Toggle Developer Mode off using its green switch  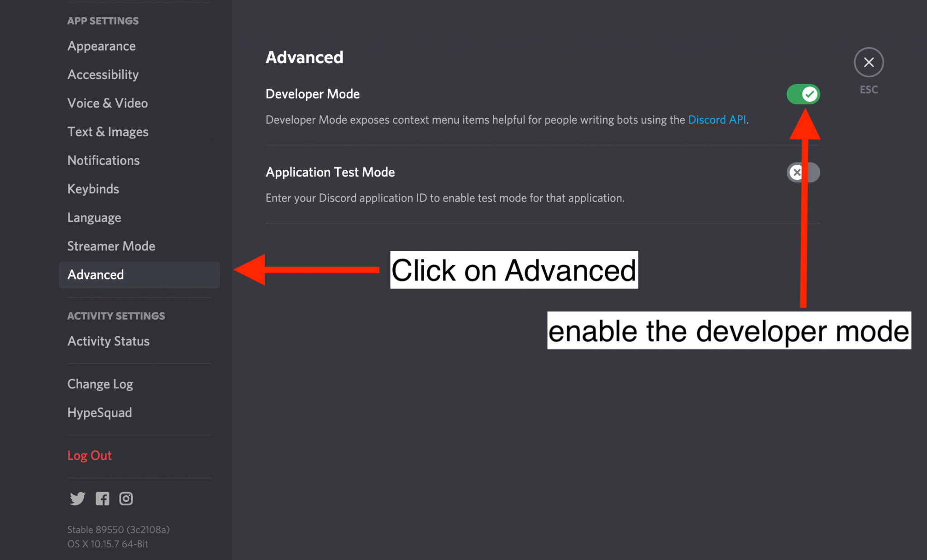(803, 94)
